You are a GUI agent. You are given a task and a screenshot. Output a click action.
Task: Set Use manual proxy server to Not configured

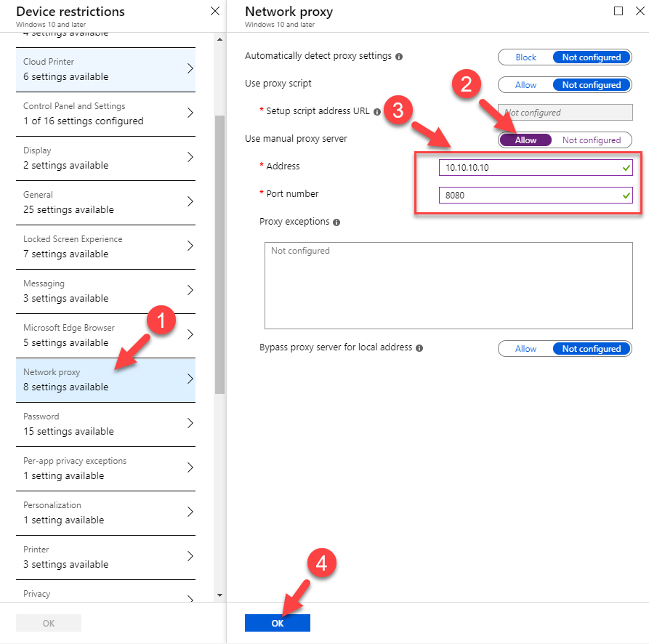[x=592, y=140]
